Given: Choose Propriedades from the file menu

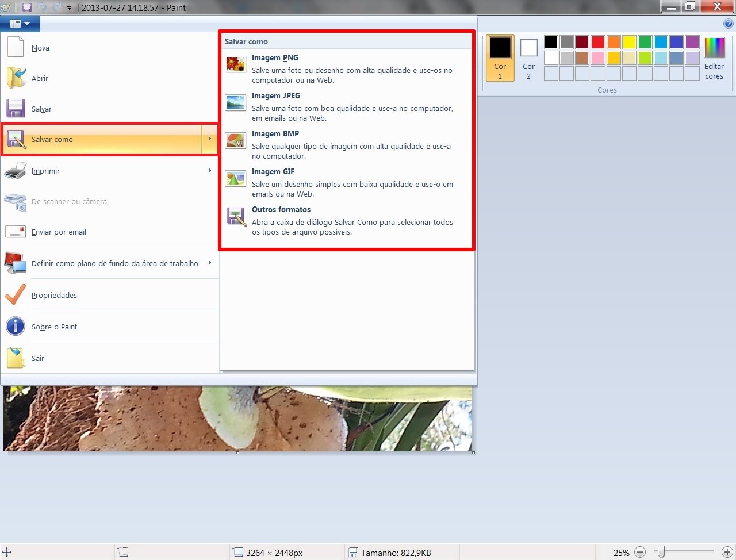Looking at the screenshot, I should 54,295.
